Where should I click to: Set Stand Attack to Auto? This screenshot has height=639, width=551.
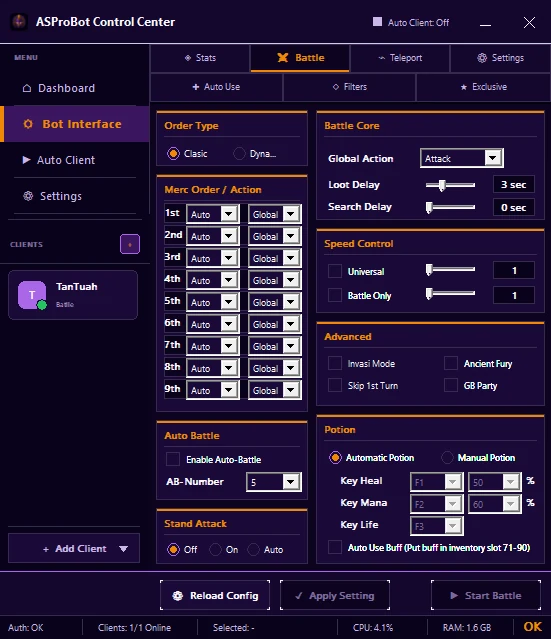[x=253, y=549]
